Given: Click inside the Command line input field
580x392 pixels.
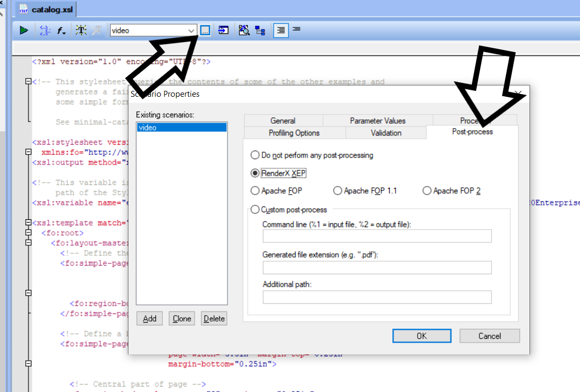Looking at the screenshot, I should [377, 236].
